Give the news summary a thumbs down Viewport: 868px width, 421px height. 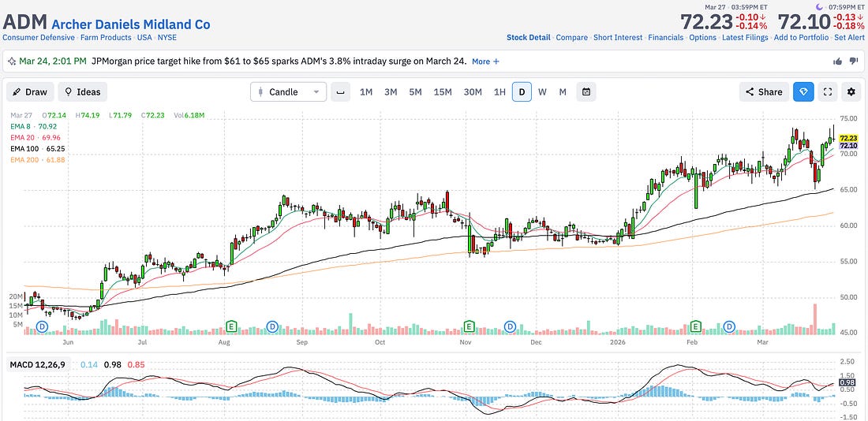(854, 61)
